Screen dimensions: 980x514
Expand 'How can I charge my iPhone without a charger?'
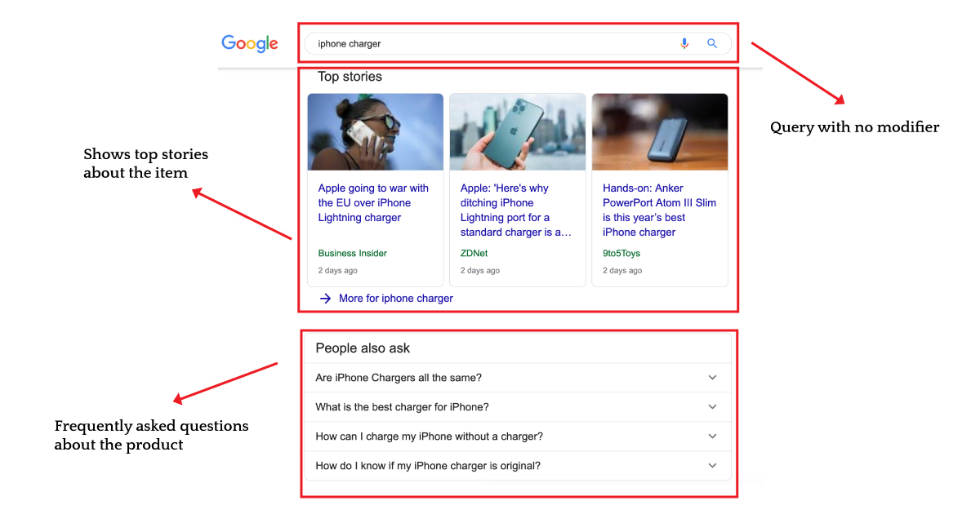(x=517, y=436)
